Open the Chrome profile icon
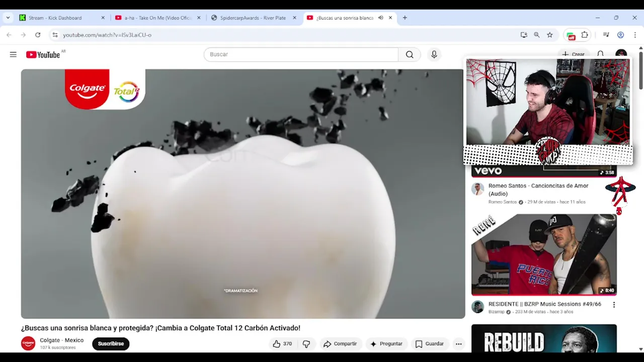The image size is (644, 362). [620, 35]
